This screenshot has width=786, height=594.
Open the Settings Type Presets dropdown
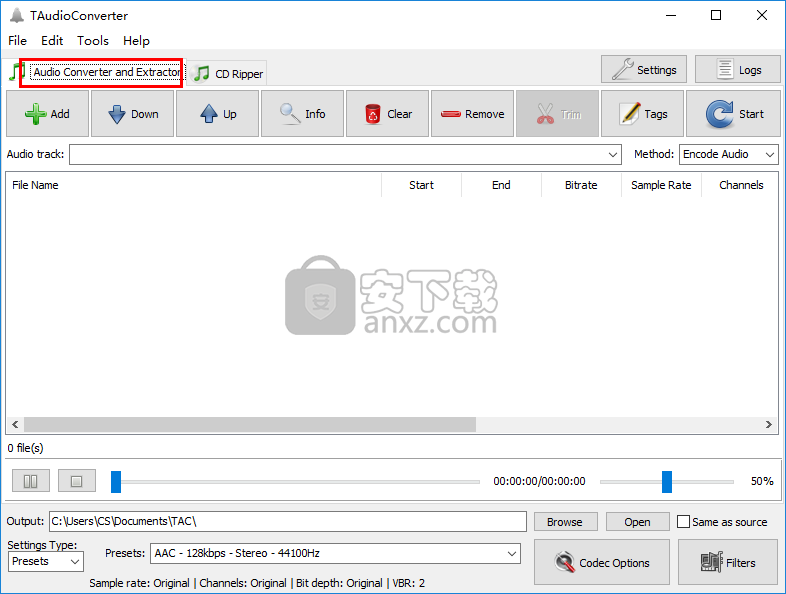pos(46,561)
